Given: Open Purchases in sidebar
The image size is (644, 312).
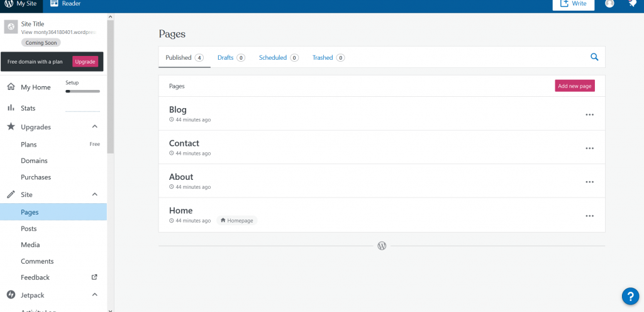Looking at the screenshot, I should (x=36, y=177).
